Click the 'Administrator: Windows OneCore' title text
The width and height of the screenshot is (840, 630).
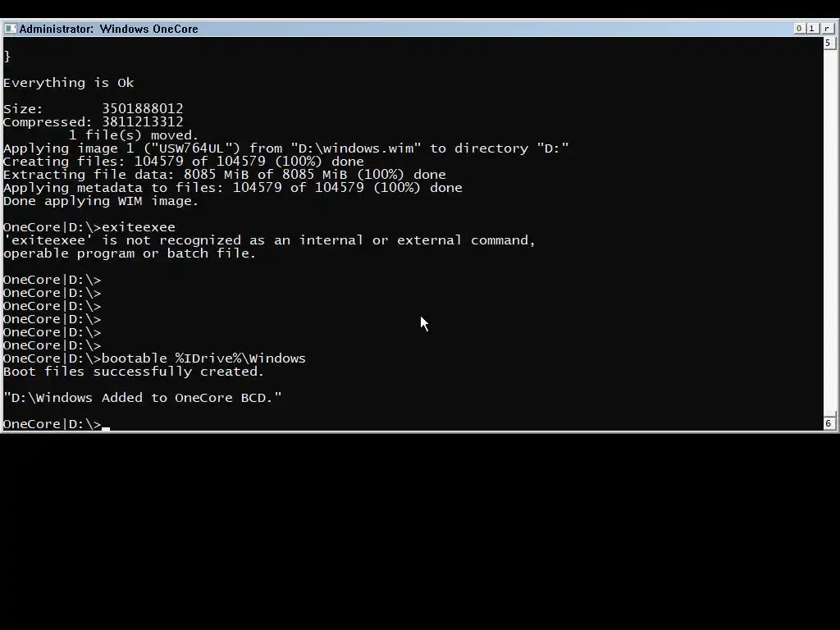click(x=109, y=29)
